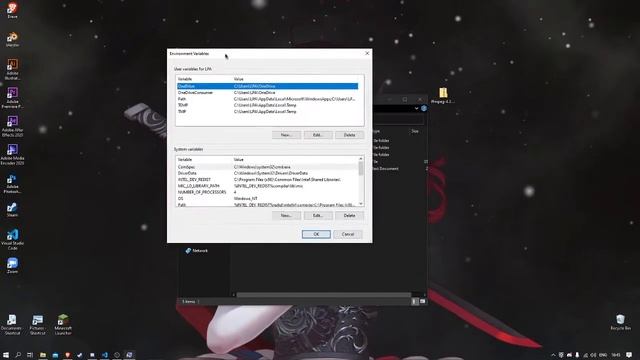This screenshot has height=360, width=640.
Task: Select the ComSpec system variable row
Action: click(267, 167)
